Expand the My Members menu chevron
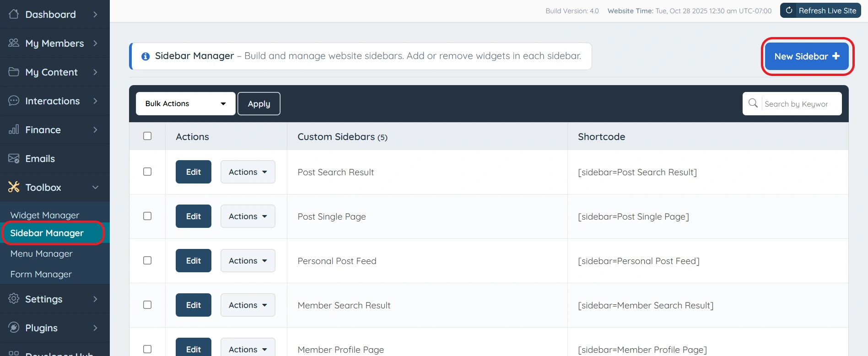Screen dimensions: 868x356 click(95, 43)
